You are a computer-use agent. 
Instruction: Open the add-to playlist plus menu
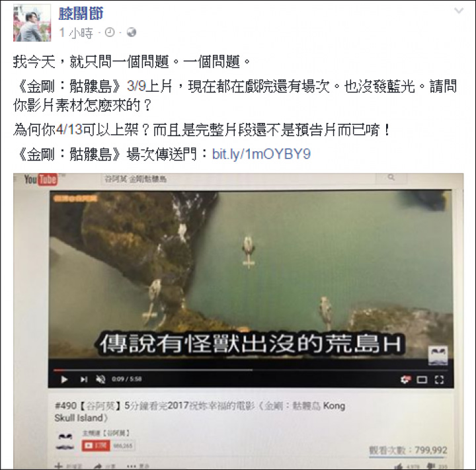[x=68, y=466]
